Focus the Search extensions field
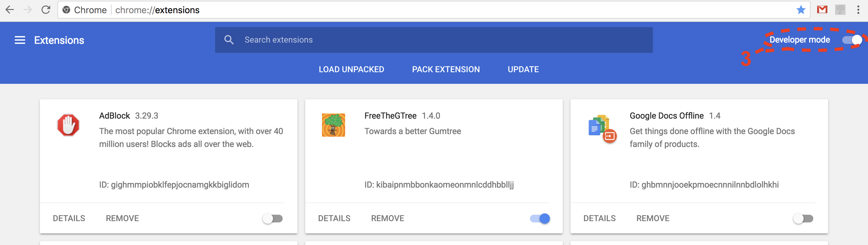868x245 pixels. pos(434,40)
